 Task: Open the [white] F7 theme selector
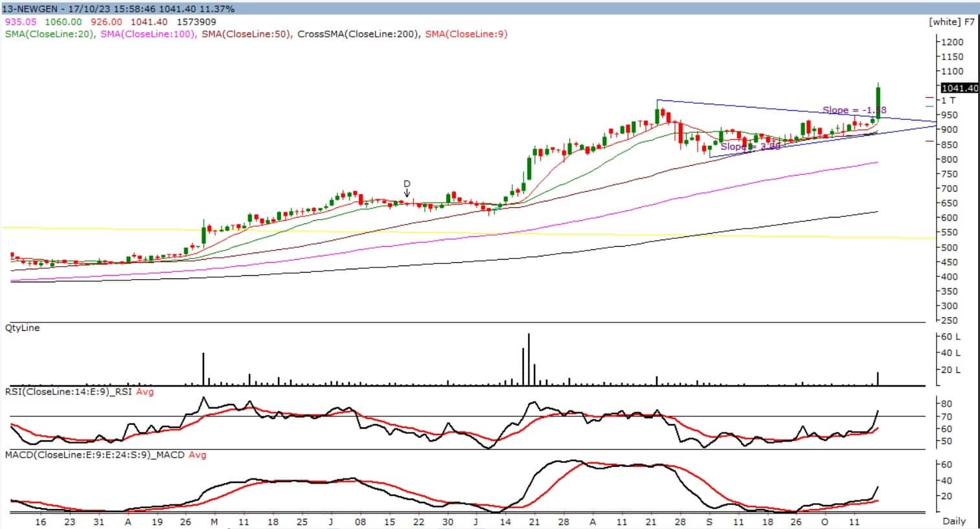coord(952,21)
